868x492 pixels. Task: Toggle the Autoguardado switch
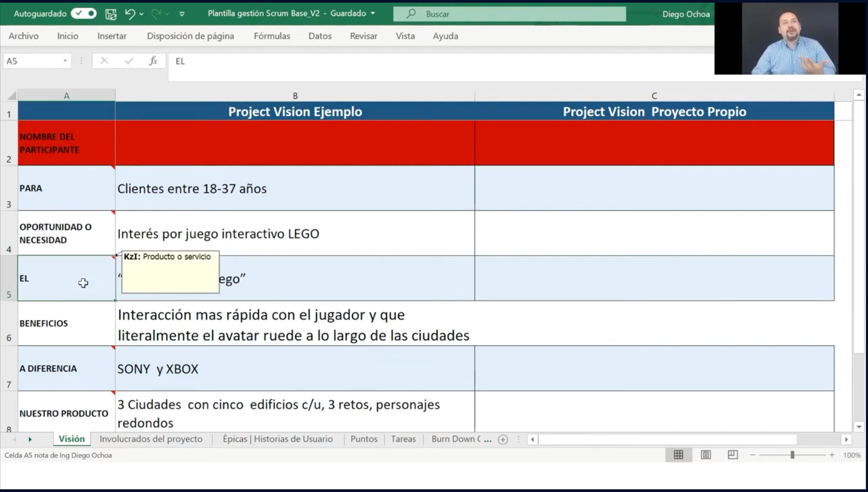click(x=84, y=14)
